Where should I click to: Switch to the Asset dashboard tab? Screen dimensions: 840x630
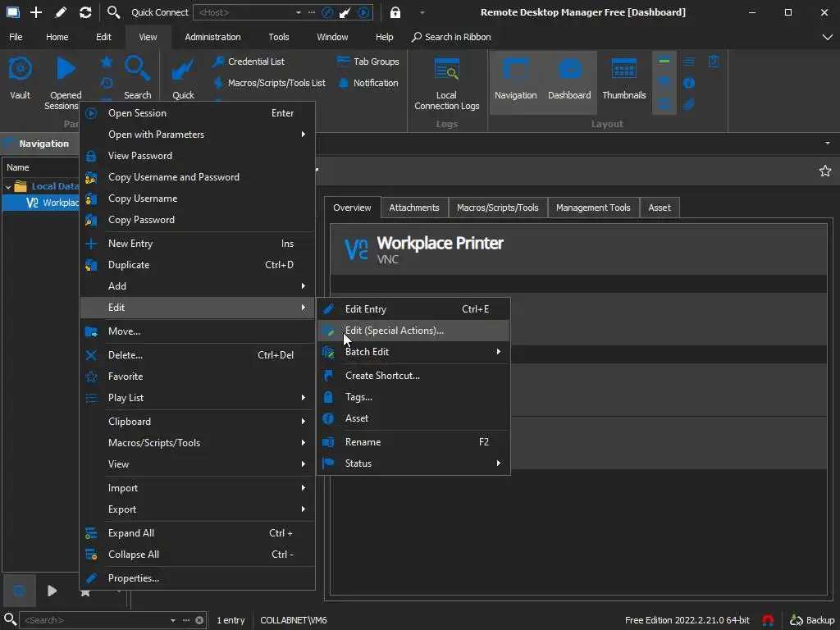659,208
